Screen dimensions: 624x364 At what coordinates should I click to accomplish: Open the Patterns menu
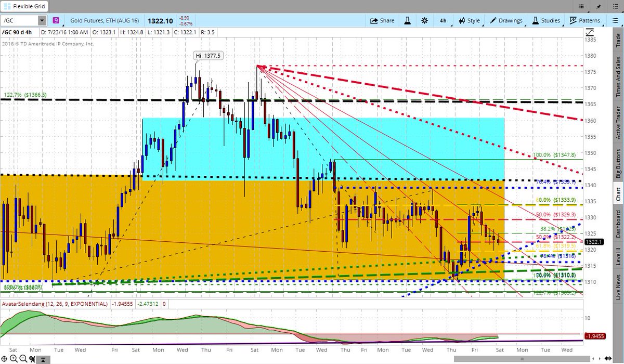click(584, 21)
